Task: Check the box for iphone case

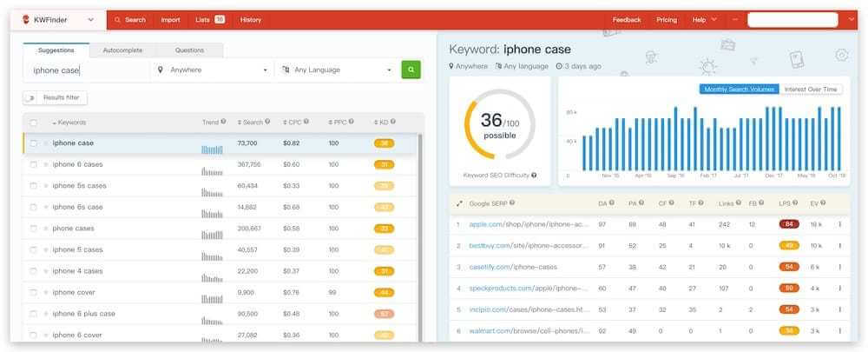Action: [34, 143]
